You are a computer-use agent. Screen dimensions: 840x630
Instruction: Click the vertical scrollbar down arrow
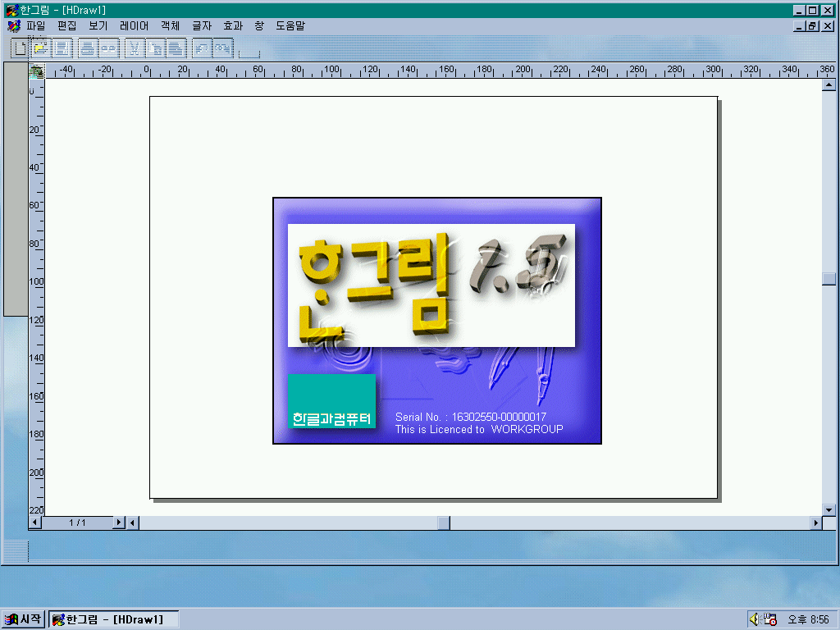829,510
